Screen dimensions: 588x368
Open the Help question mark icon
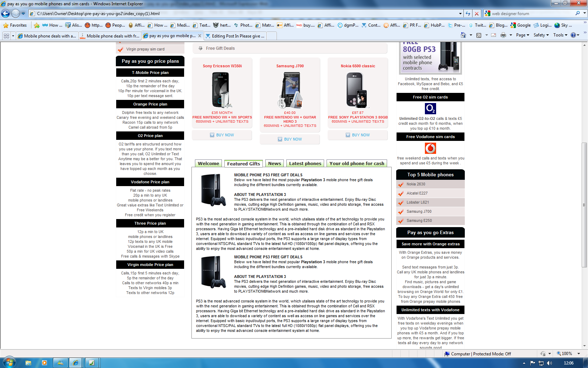coord(573,35)
